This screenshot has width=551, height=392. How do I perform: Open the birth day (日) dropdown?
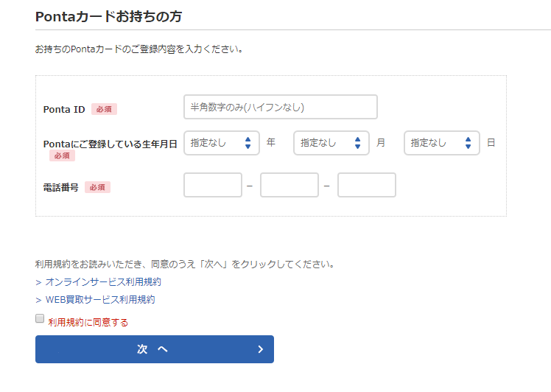(x=441, y=143)
